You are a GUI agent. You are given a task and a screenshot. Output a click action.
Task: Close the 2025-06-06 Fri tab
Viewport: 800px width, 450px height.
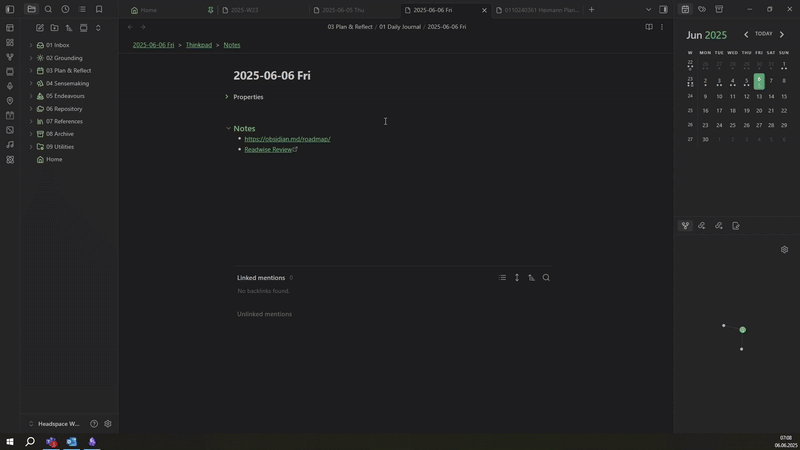[484, 10]
